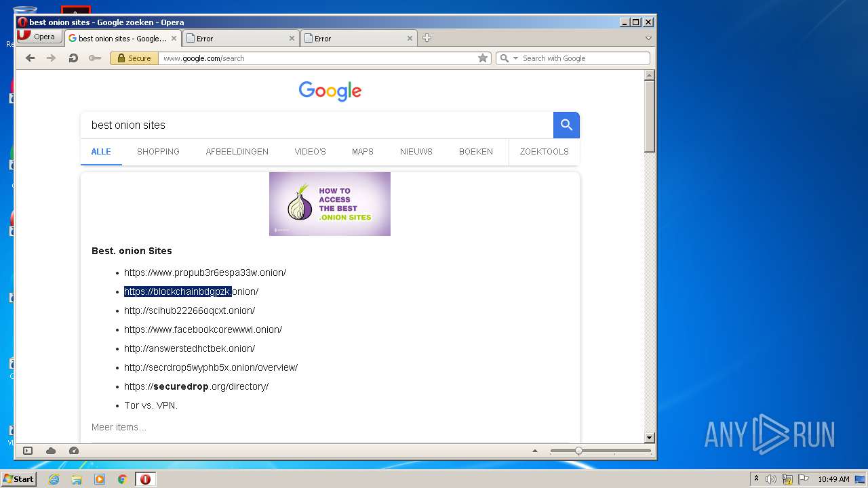This screenshot has height=488, width=868.
Task: Bookmark this page with the star icon
Action: 483,58
